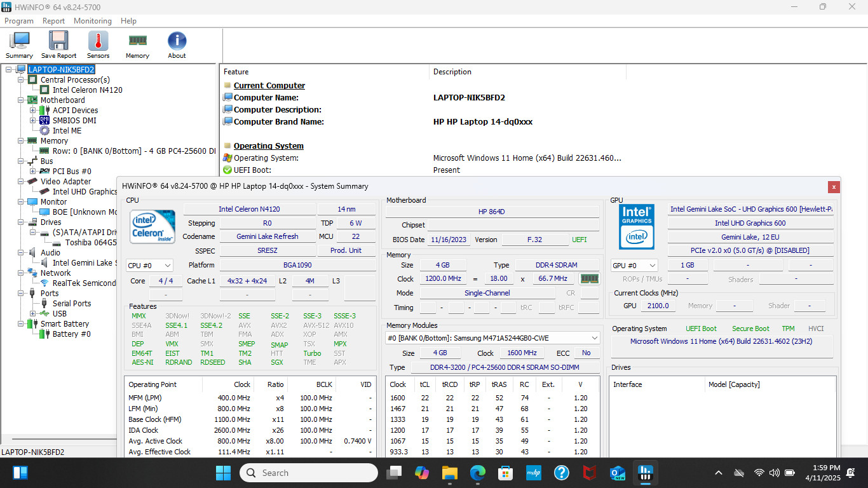Open Sensors thermometer icon
The image size is (868, 488).
(98, 45)
